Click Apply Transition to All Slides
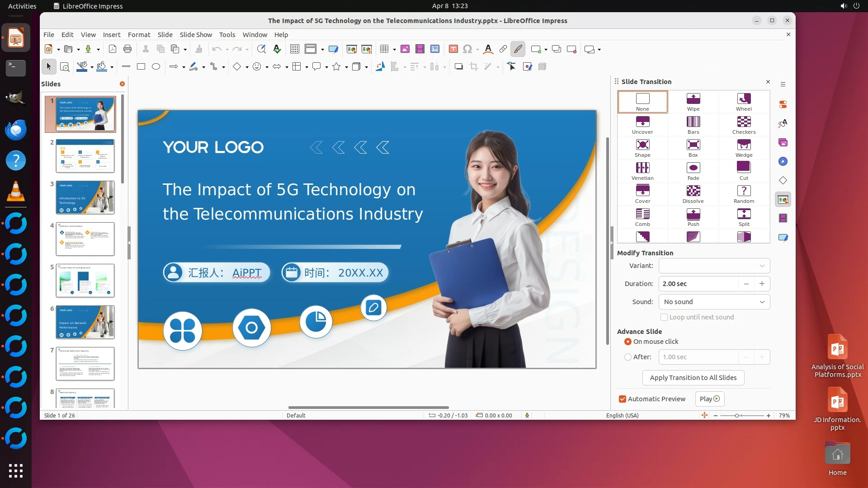The image size is (868, 488). [693, 378]
